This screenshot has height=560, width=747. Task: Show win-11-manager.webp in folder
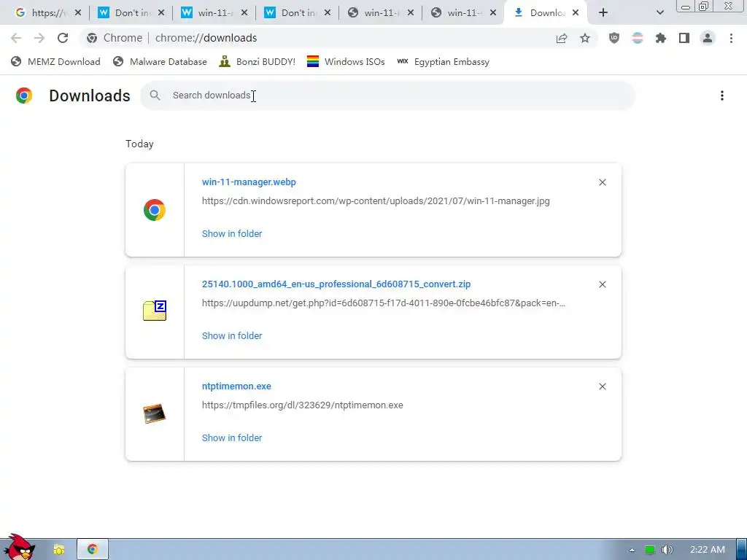[x=232, y=234]
